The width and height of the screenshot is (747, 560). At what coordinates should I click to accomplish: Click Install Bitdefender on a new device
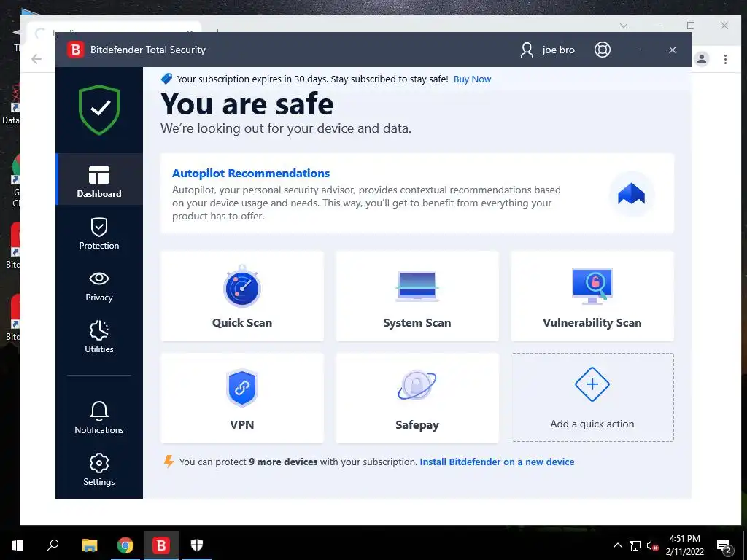[x=497, y=462]
